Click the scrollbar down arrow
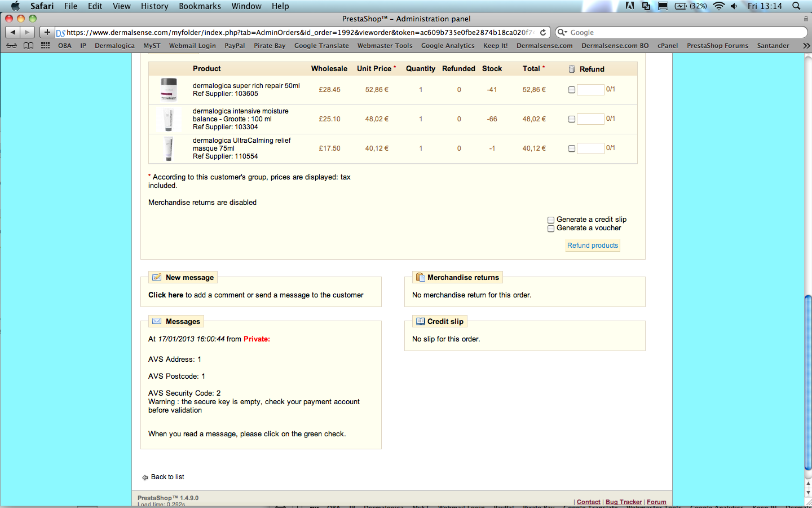This screenshot has height=508, width=812. point(808,493)
